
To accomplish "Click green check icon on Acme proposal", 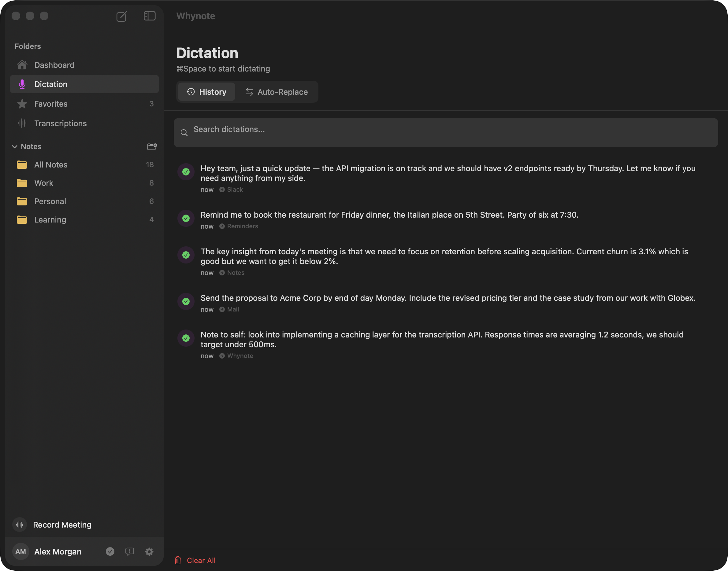I will coord(186,301).
